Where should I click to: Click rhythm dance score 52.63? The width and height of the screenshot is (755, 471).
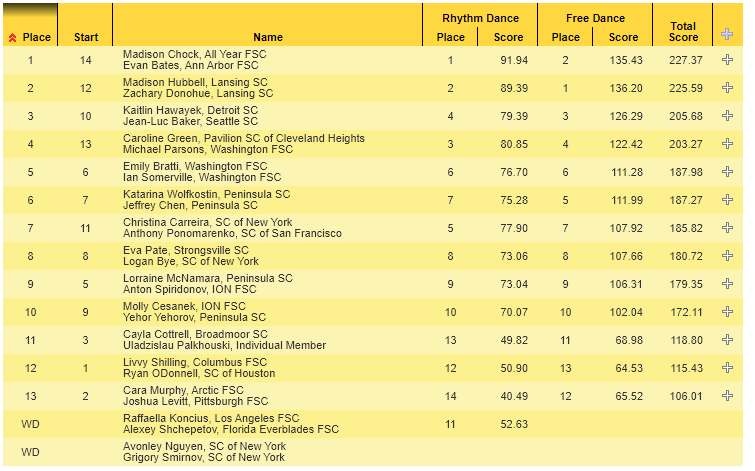pyautogui.click(x=514, y=424)
